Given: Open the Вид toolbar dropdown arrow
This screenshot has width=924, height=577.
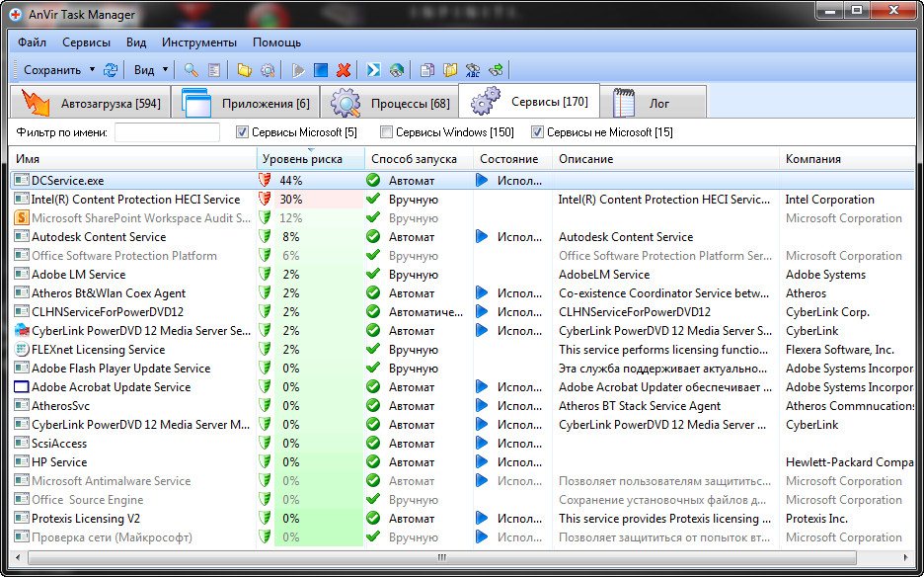Looking at the screenshot, I should (165, 69).
